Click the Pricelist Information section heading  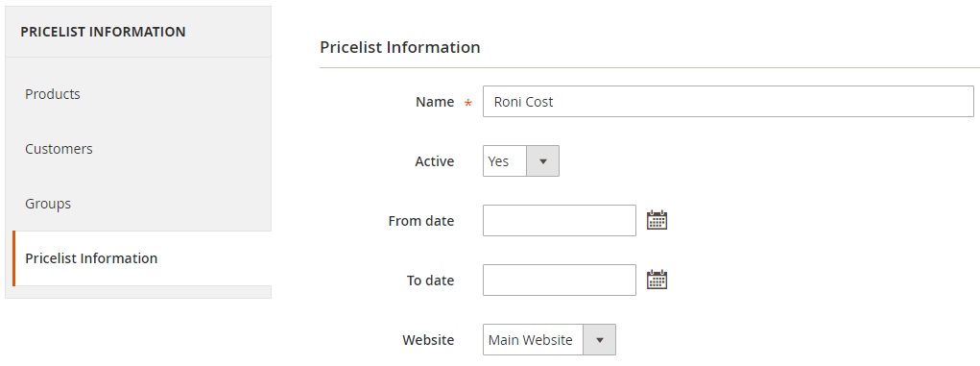click(x=400, y=47)
